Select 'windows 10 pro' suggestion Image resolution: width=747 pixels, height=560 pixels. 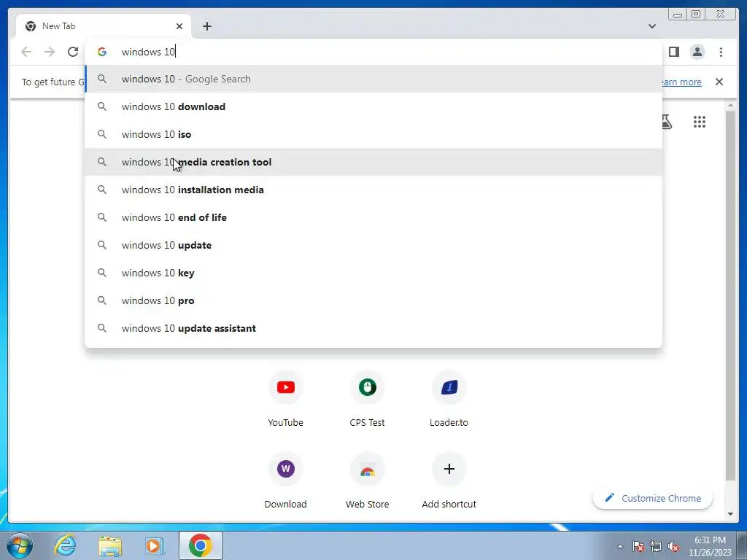(x=373, y=300)
